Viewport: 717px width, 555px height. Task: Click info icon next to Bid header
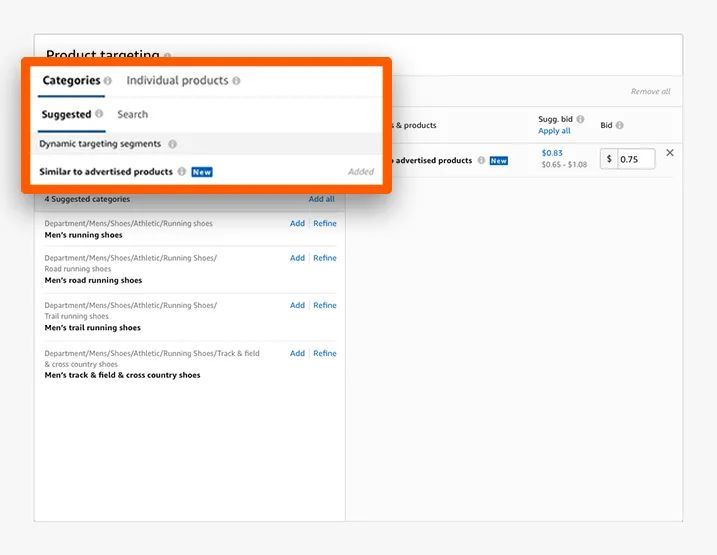point(620,125)
